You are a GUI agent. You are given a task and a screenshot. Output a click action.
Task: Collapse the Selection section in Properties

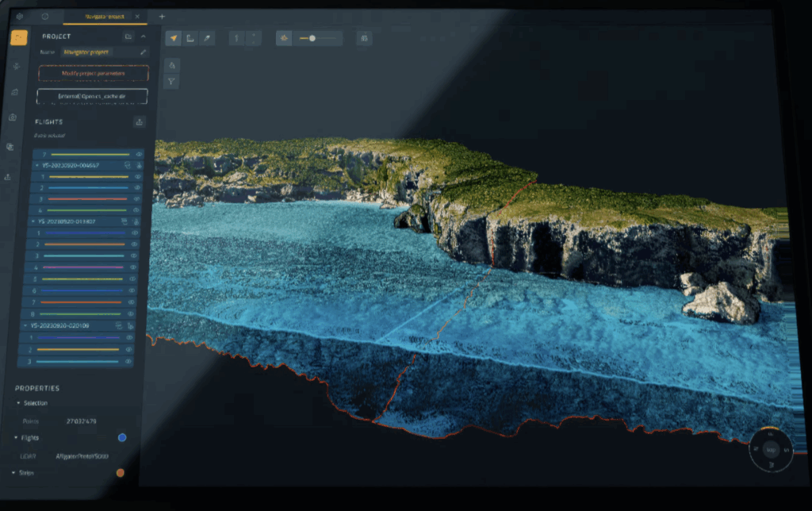[18, 403]
